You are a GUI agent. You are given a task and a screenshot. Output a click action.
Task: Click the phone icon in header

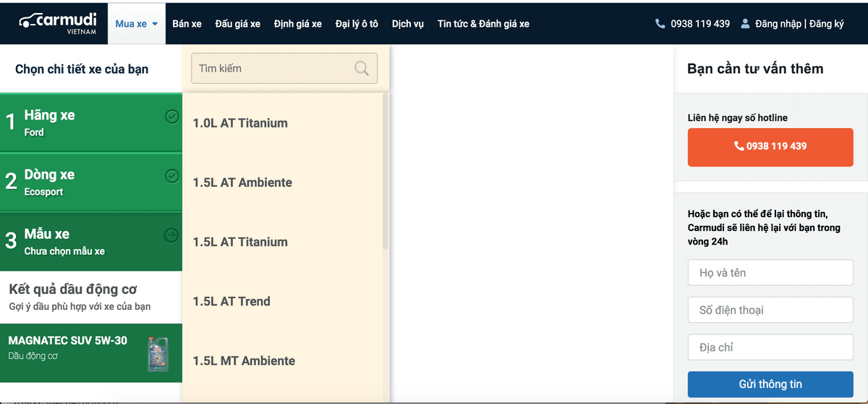pyautogui.click(x=660, y=24)
